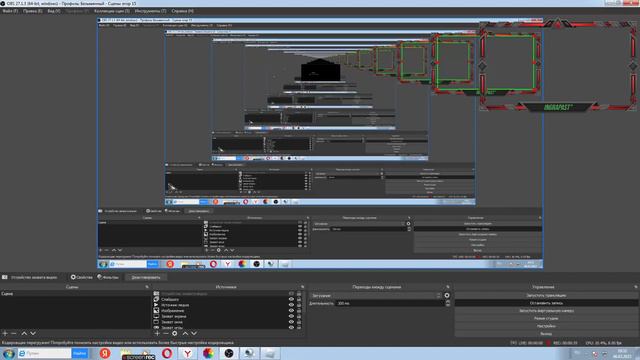Lock the Слайдшоу source
640x360 pixels.
(x=299, y=299)
